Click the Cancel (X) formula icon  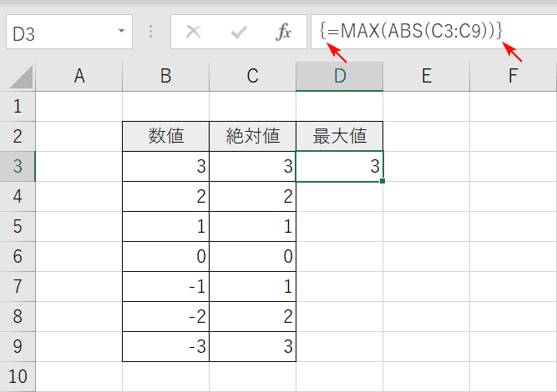[193, 32]
